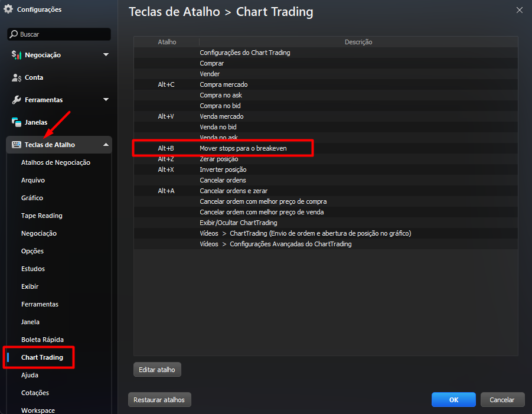Close the settings dialog with X
The width and height of the screenshot is (532, 414).
520,10
